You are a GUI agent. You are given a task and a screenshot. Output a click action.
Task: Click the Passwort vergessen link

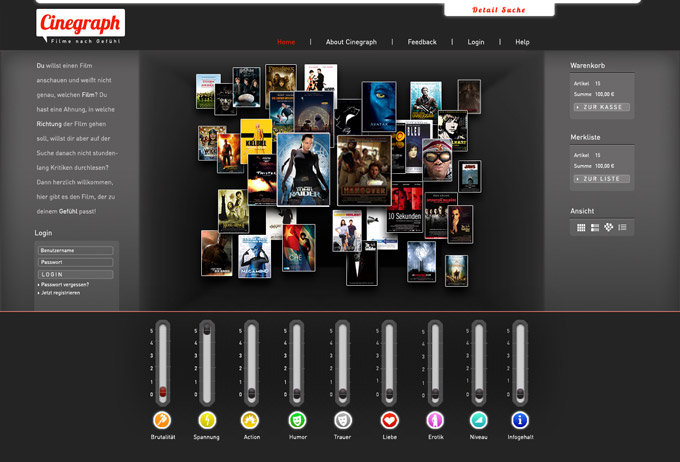tap(63, 285)
